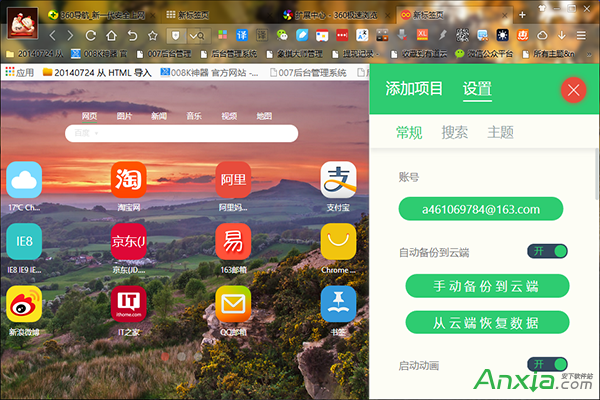
Task: Open the 新浪微博 Weibo tile
Action: click(24, 304)
